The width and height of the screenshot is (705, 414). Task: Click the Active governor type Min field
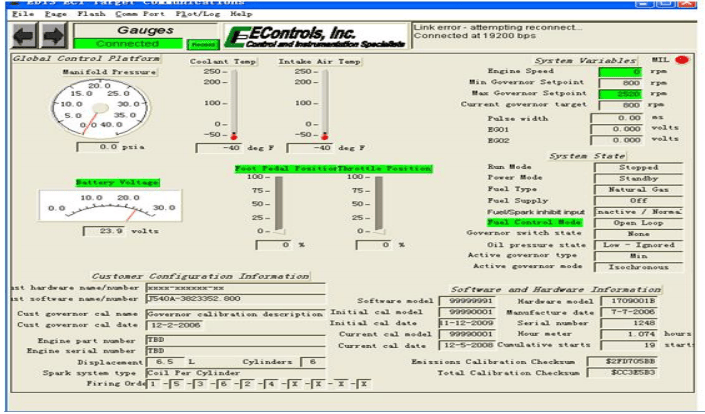point(638,256)
